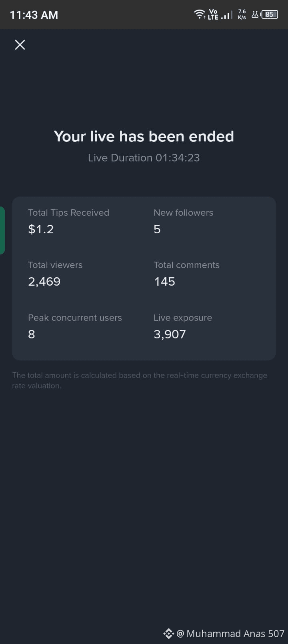Tap the currency exchange rate disclaimer note
The image size is (288, 644).
(x=140, y=380)
